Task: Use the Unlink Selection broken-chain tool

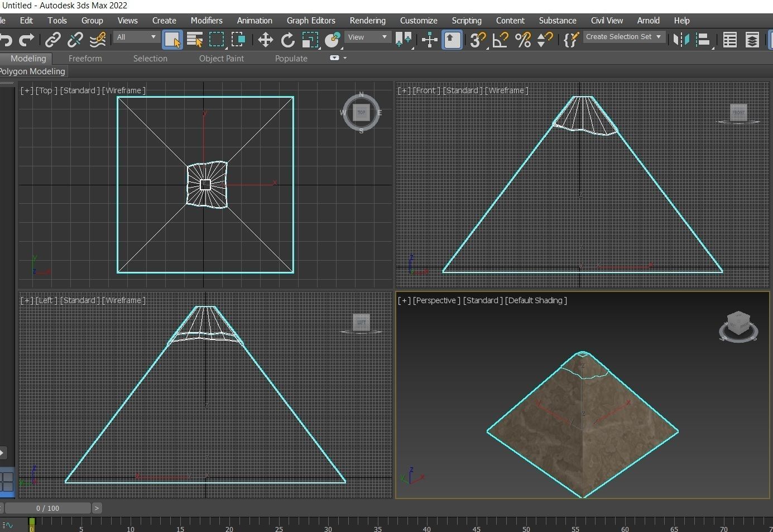Action: click(x=75, y=40)
